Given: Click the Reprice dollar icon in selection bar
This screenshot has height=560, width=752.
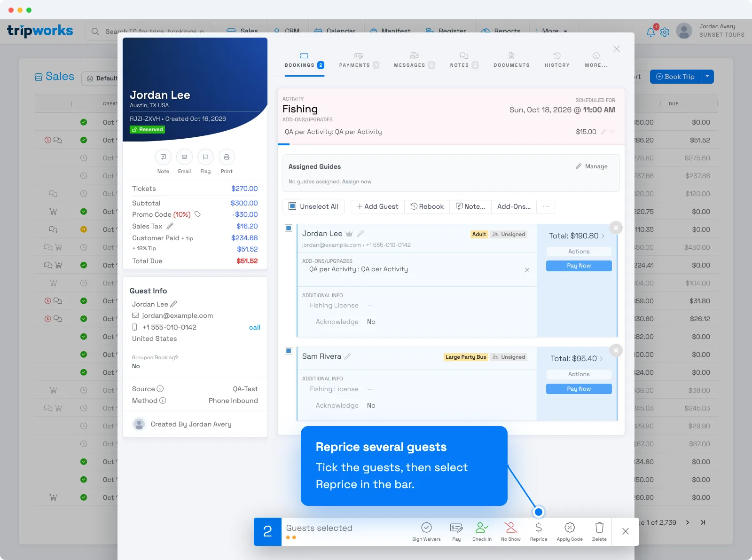Looking at the screenshot, I should pos(539,528).
